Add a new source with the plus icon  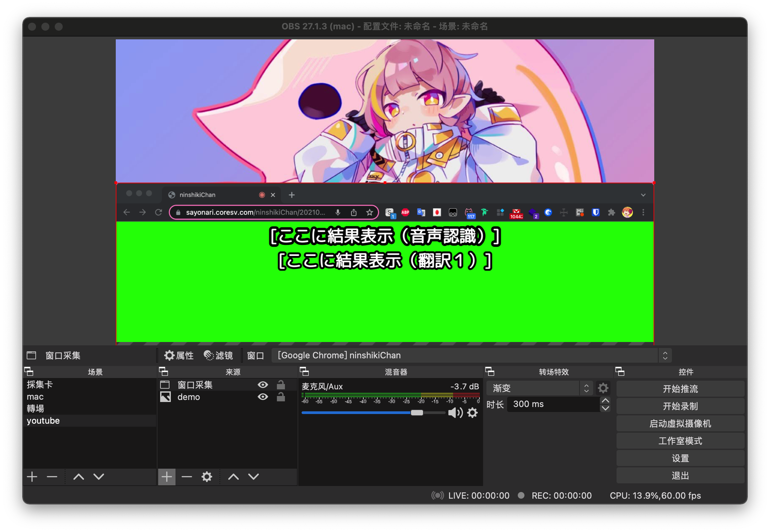(167, 476)
